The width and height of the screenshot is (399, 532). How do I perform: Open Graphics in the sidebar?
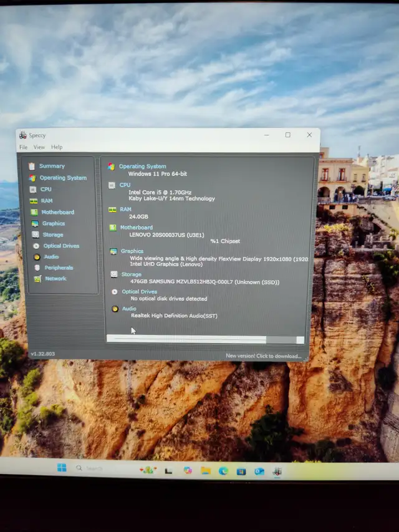(54, 223)
